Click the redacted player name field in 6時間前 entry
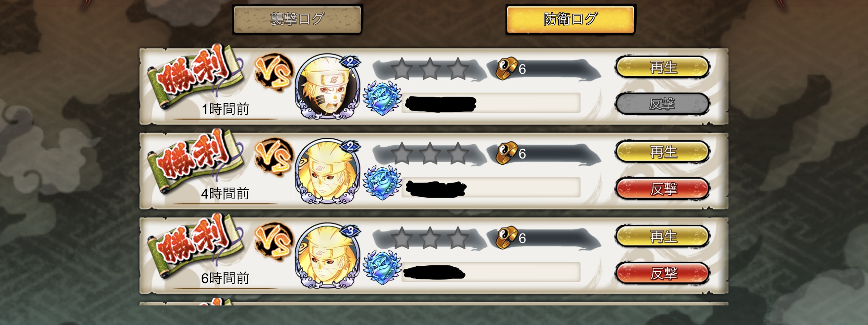This screenshot has height=325, width=868. point(491,272)
